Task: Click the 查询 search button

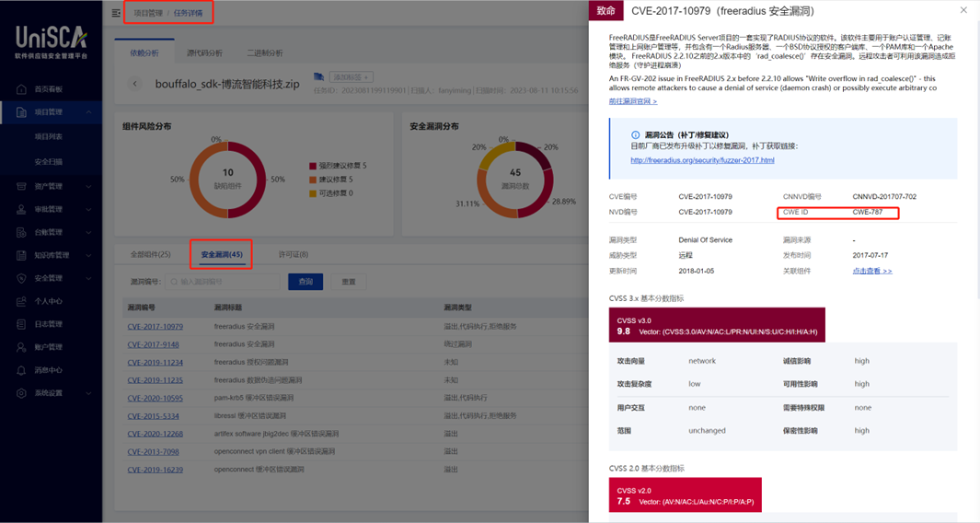Action: pos(306,282)
